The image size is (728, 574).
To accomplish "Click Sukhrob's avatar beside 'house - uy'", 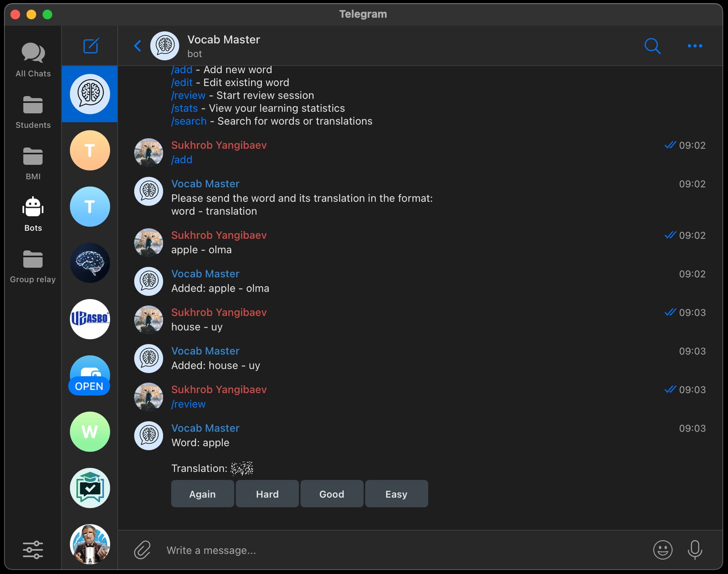I will coord(149,320).
